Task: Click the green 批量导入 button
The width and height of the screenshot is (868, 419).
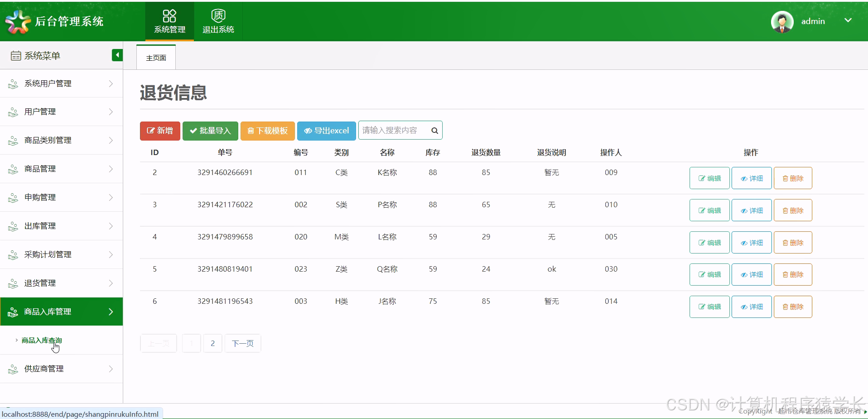Action: (x=210, y=131)
